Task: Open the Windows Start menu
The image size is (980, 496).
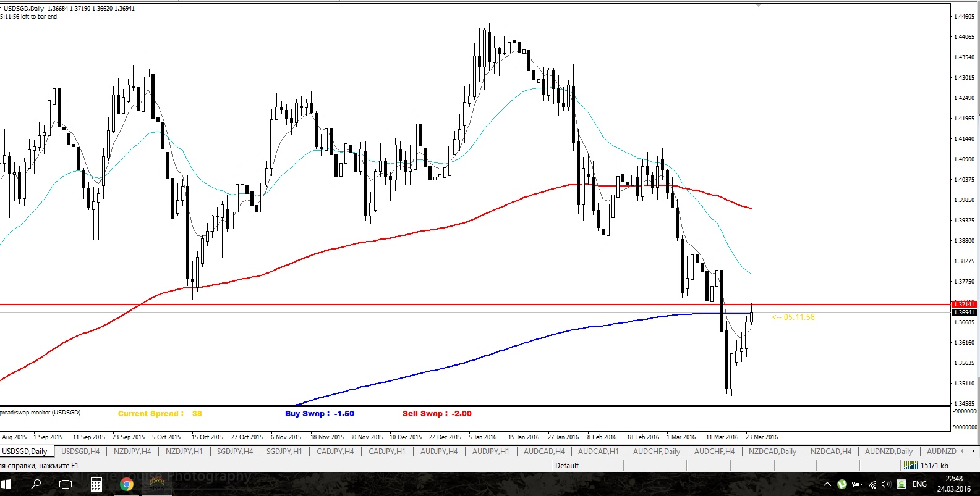Action: [x=7, y=484]
